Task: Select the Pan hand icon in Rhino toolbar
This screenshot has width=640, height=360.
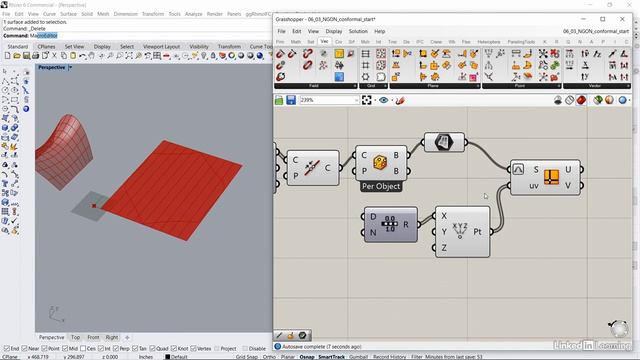Action: [92, 56]
